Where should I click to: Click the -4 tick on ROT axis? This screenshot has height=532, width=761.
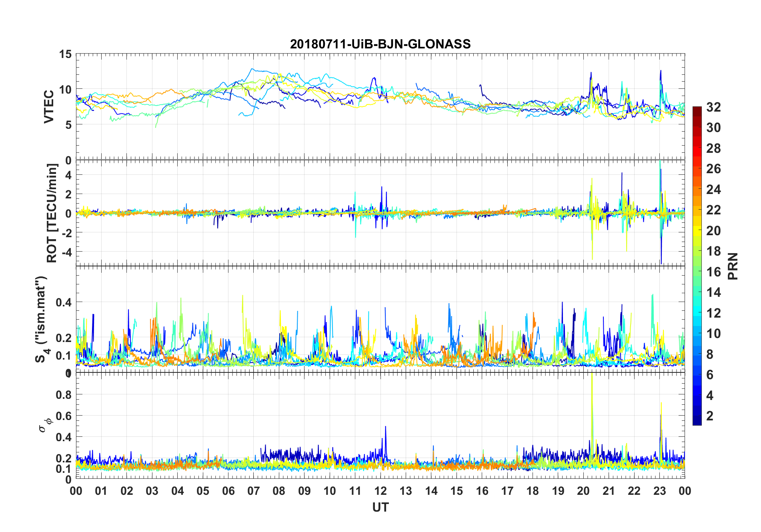66,252
